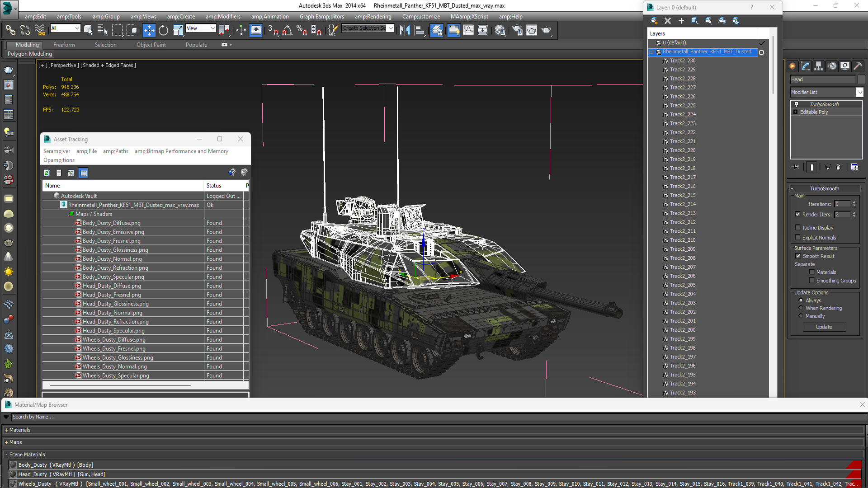Collapse the Rheinmetall_Panther_KF51_MBT_Dusted layer
Viewport: 868px width, 488px height.
tap(651, 52)
